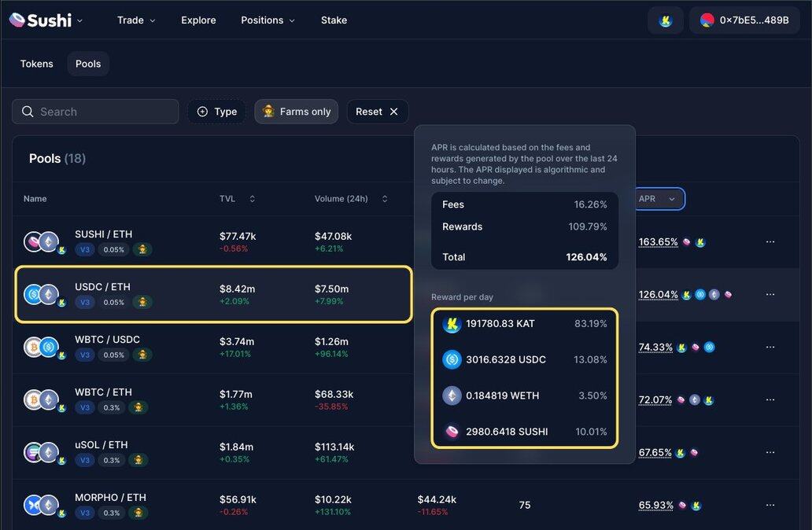This screenshot has width=812, height=530.
Task: Go to the Stake page
Action: 334,20
